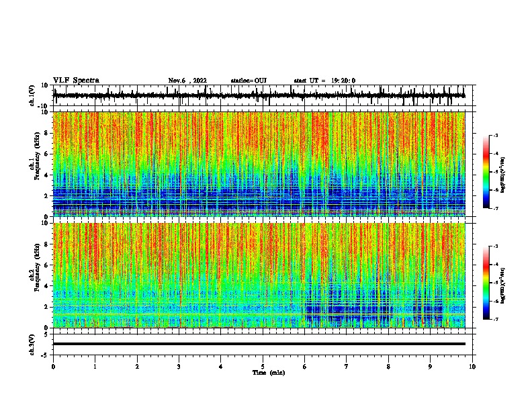This screenshot has height=411, width=532.
Task: Click the "-3" label on ch.1 colorbar
Action: click(495, 135)
